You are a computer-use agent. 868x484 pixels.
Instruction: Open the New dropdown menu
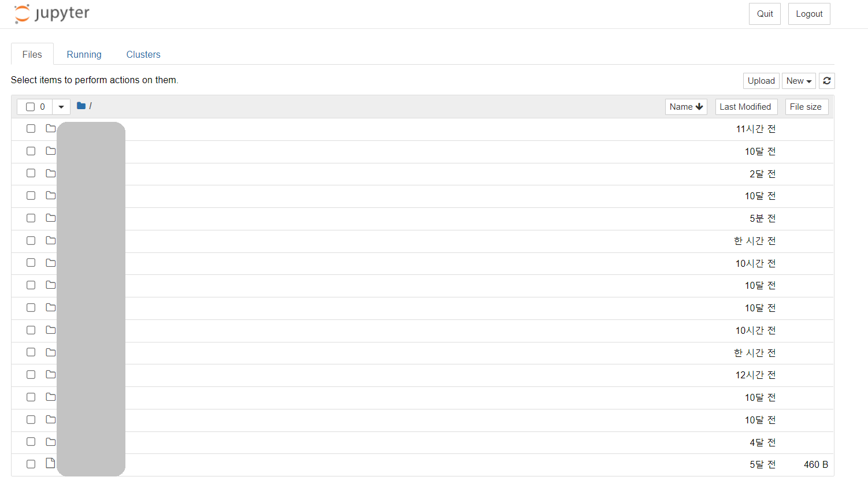click(798, 80)
